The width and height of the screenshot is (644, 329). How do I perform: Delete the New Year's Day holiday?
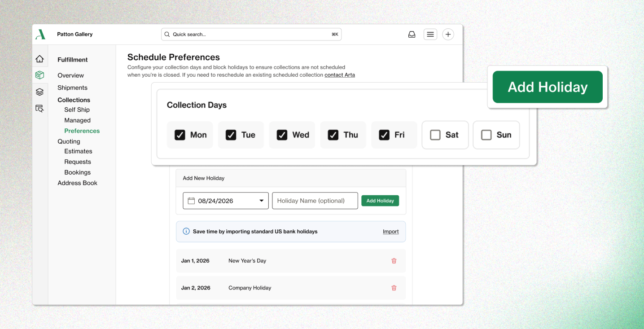coord(394,261)
